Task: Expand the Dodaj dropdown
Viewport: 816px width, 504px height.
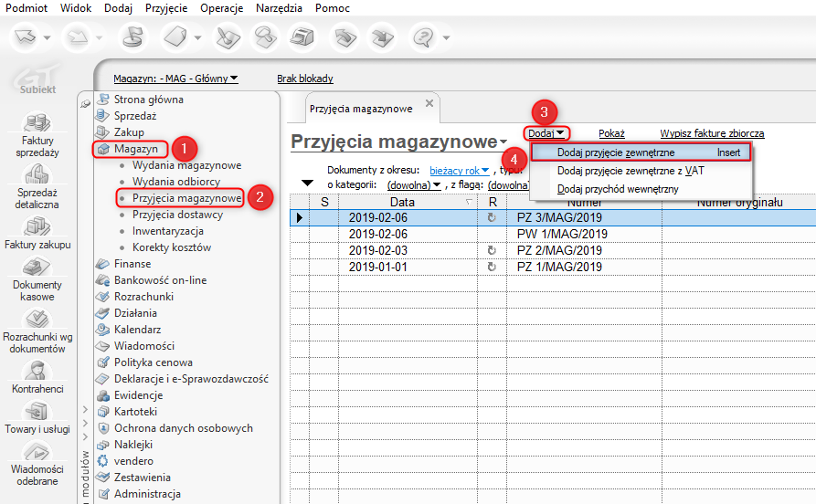Action: [546, 133]
